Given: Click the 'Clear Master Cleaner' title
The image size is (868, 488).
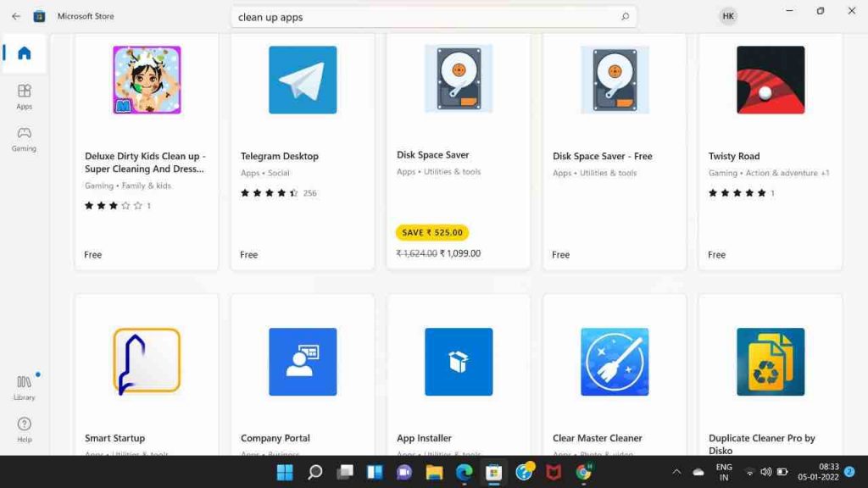Looking at the screenshot, I should pyautogui.click(x=598, y=438).
